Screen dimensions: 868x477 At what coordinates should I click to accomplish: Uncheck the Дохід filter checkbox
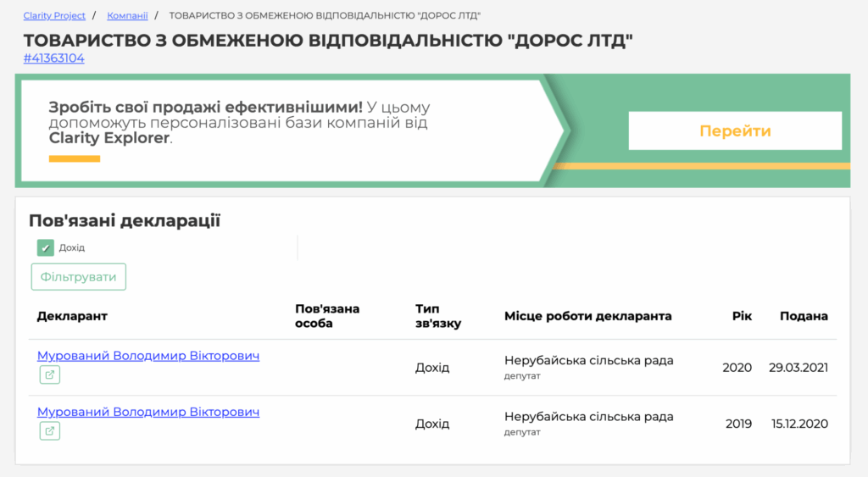(46, 247)
